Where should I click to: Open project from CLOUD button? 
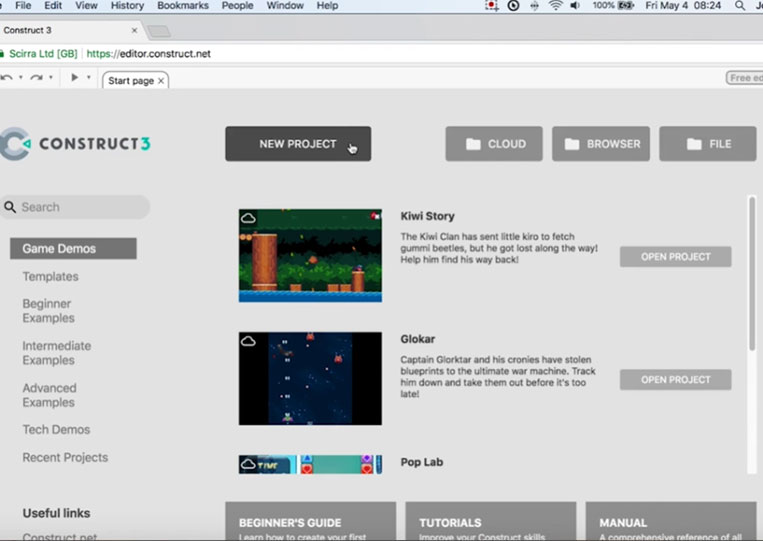point(494,144)
